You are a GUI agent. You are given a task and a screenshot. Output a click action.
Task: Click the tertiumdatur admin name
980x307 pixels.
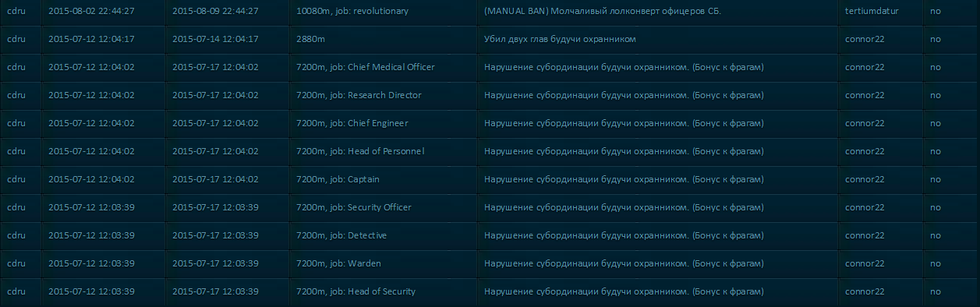click(872, 11)
